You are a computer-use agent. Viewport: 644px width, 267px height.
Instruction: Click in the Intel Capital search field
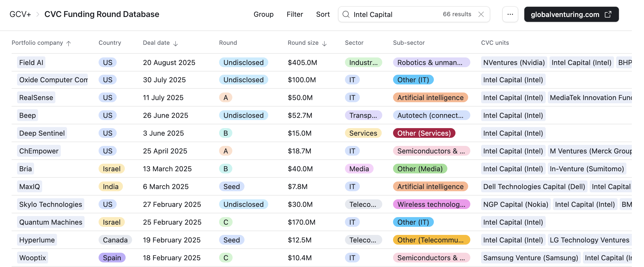click(x=394, y=14)
